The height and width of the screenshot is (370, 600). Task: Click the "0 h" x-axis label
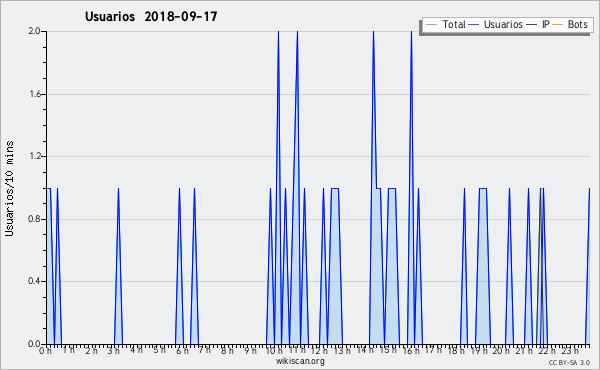click(x=45, y=350)
